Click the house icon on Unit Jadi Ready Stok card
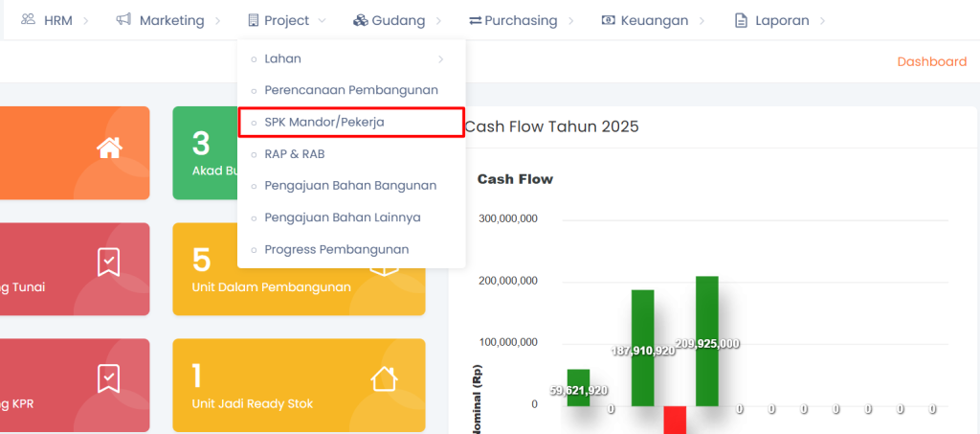Viewport: 980px width, 434px height. coord(384,379)
